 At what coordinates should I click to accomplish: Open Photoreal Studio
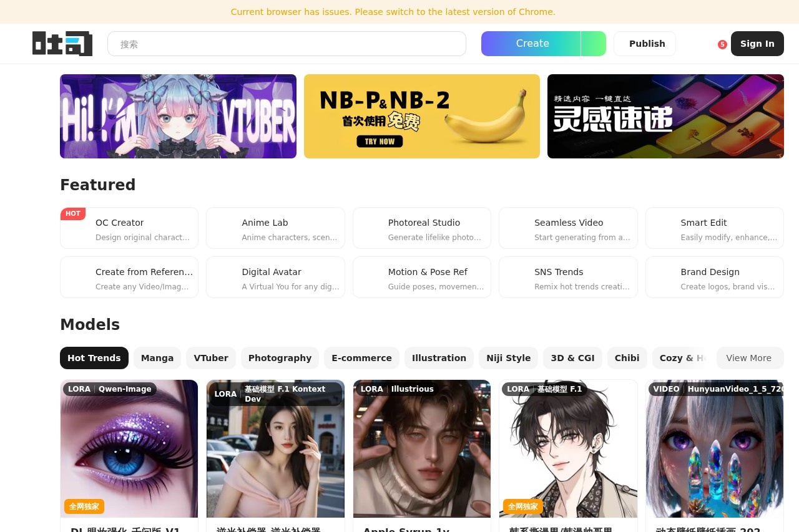[x=421, y=228]
